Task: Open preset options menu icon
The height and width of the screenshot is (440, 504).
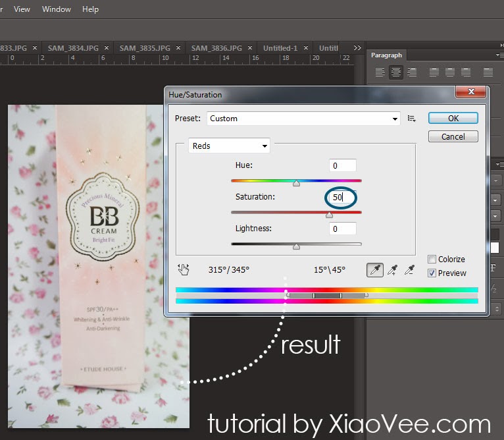Action: tap(411, 119)
